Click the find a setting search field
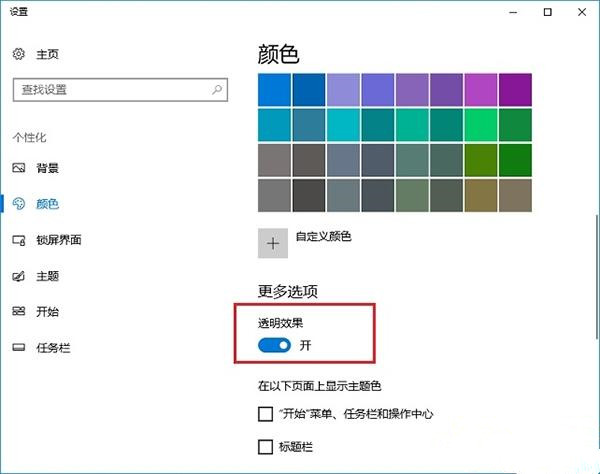Image resolution: width=600 pixels, height=474 pixels. [110, 89]
